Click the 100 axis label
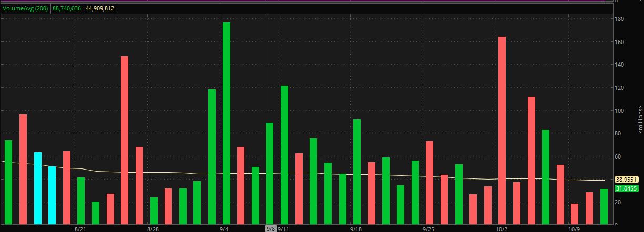Image resolution: width=644 pixels, height=232 pixels. (619, 111)
